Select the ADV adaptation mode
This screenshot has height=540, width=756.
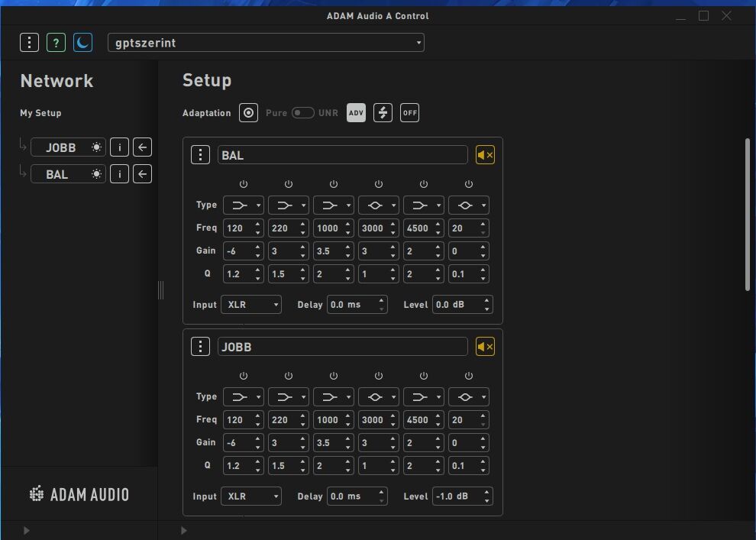pyautogui.click(x=356, y=113)
